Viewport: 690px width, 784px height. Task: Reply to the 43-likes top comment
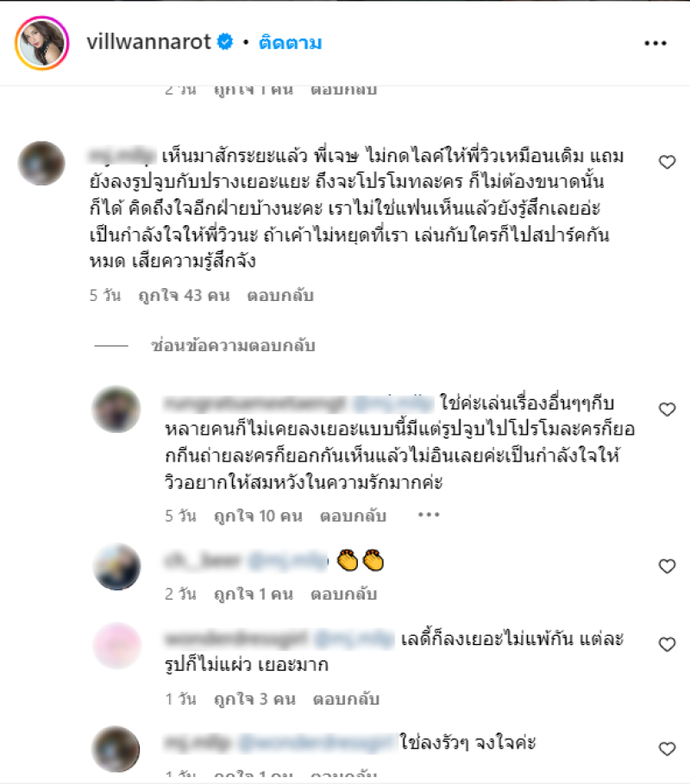point(280,296)
